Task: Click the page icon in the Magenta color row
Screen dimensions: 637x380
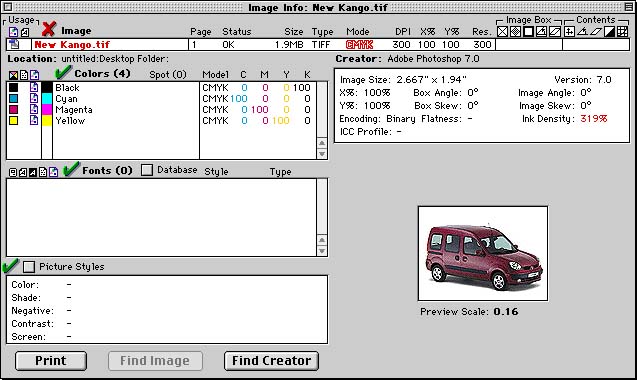Action: click(x=34, y=109)
